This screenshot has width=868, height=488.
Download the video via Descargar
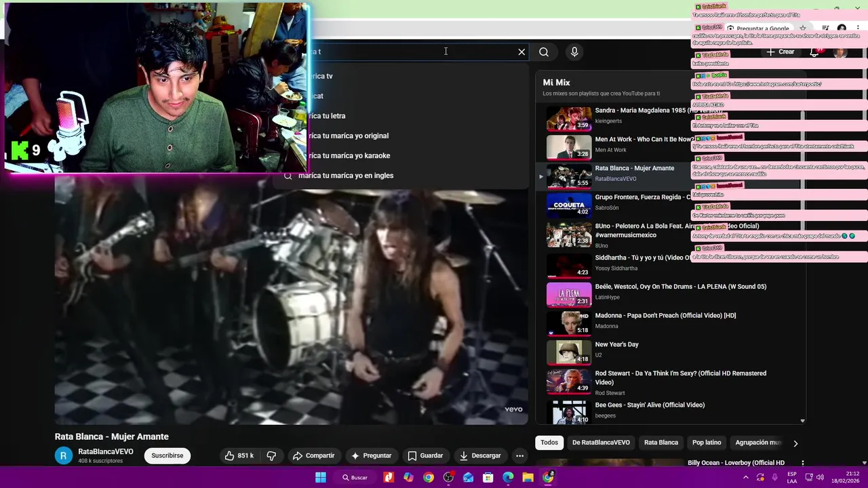click(x=480, y=455)
